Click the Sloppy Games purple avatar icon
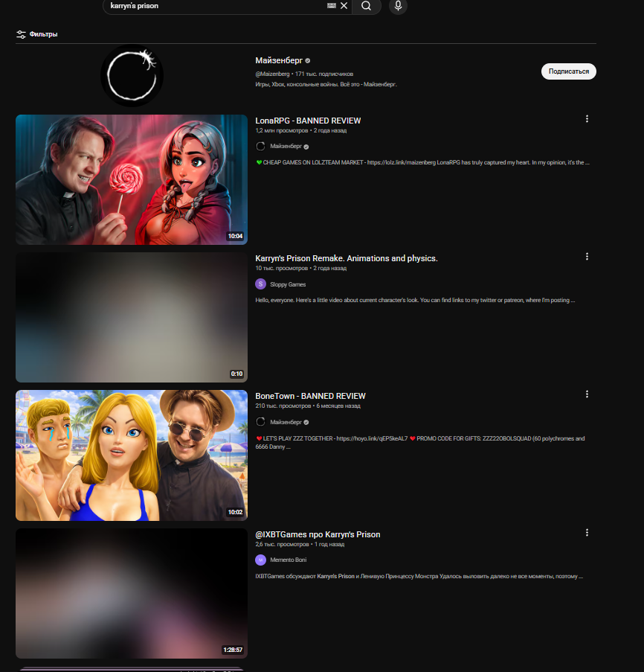The width and height of the screenshot is (644, 672). tap(260, 284)
